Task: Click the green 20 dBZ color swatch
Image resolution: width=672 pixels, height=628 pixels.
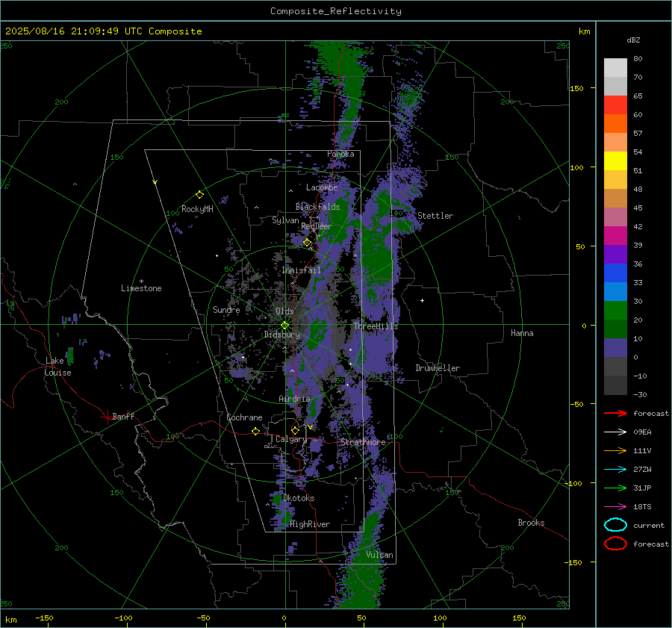Action: pos(615,310)
